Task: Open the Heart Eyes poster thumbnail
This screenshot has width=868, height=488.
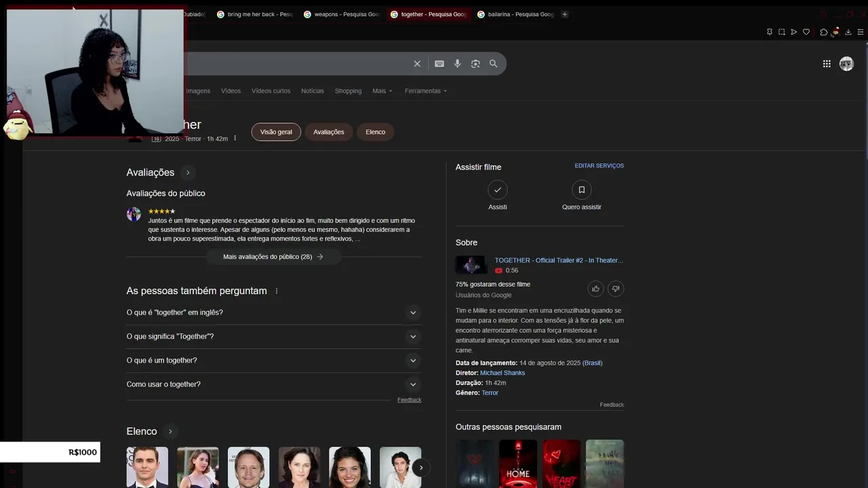Action: 561,464
